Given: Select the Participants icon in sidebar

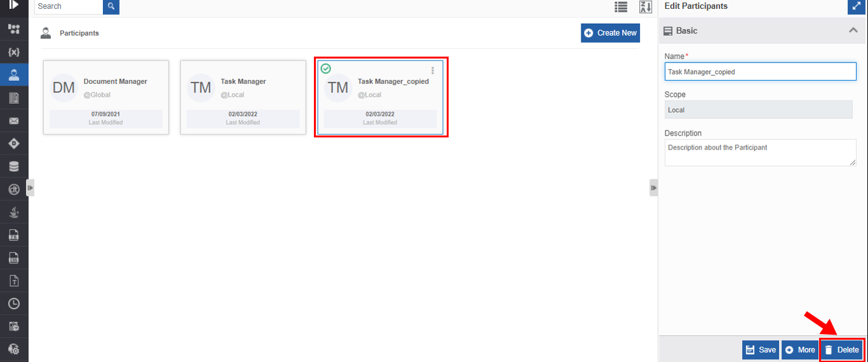Looking at the screenshot, I should (13, 74).
